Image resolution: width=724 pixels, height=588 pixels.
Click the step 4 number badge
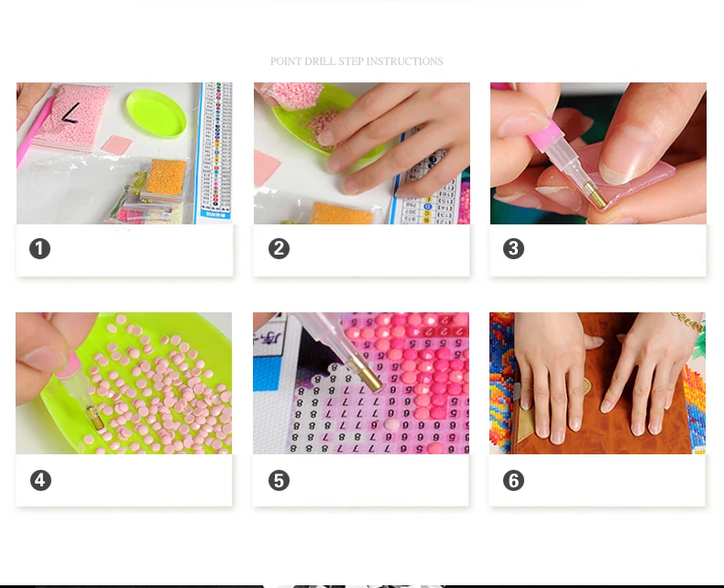pyautogui.click(x=40, y=481)
